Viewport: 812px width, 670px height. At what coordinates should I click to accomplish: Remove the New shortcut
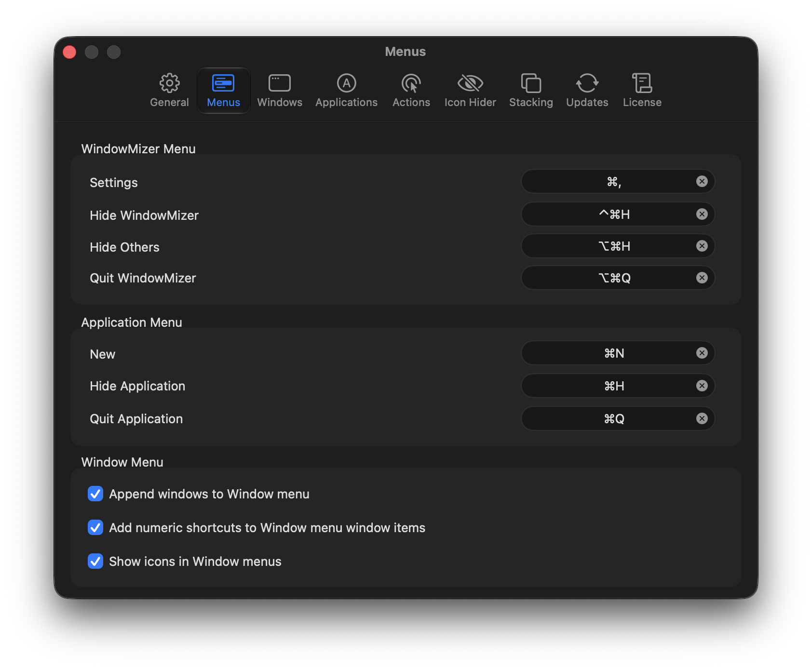coord(702,353)
